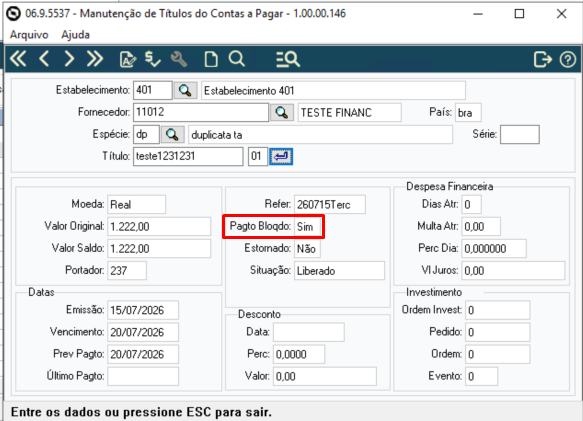
Task: Click the disabled wrench toolbar icon
Action: click(179, 59)
